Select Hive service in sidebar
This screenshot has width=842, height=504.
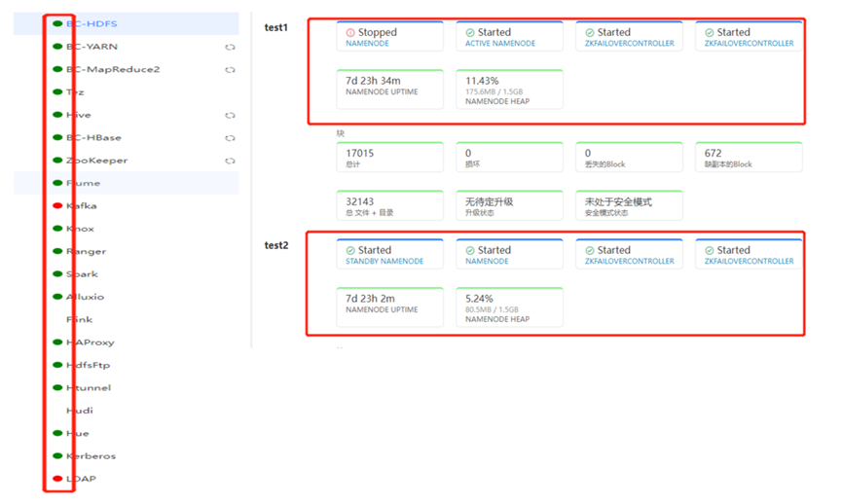[79, 115]
